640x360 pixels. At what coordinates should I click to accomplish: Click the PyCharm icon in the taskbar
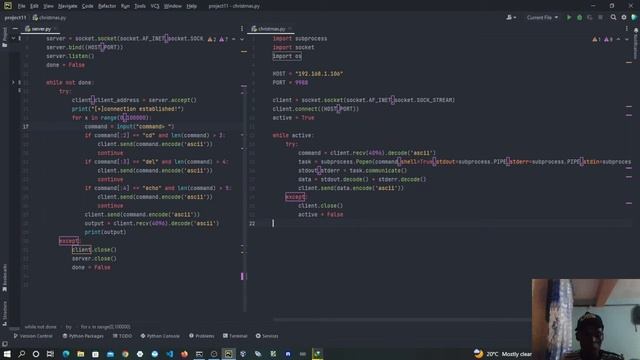228,354
